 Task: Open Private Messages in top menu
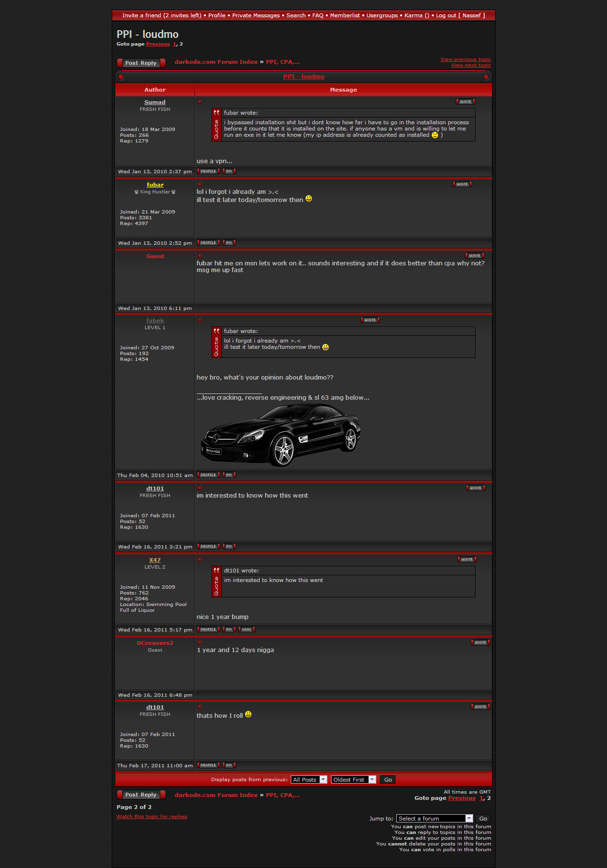pyautogui.click(x=256, y=15)
